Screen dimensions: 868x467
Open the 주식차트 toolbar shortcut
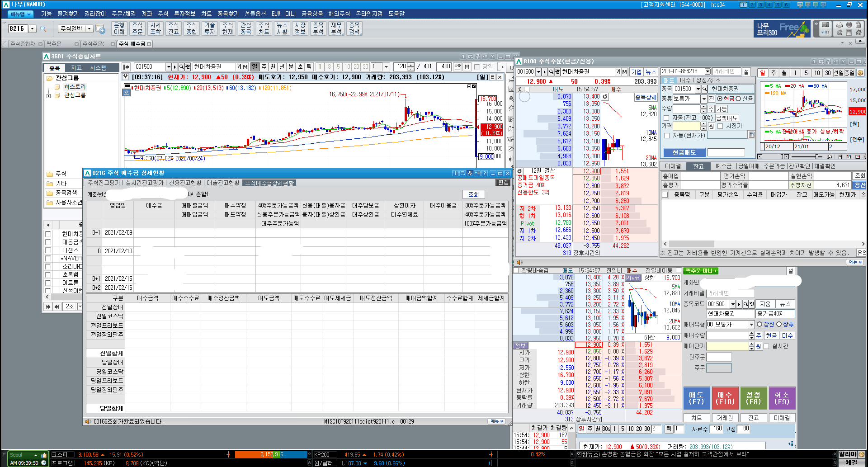(264, 28)
